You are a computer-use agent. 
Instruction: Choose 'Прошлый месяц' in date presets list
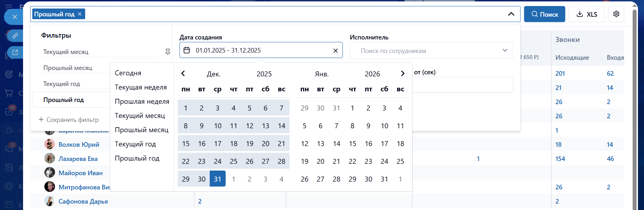[142, 130]
